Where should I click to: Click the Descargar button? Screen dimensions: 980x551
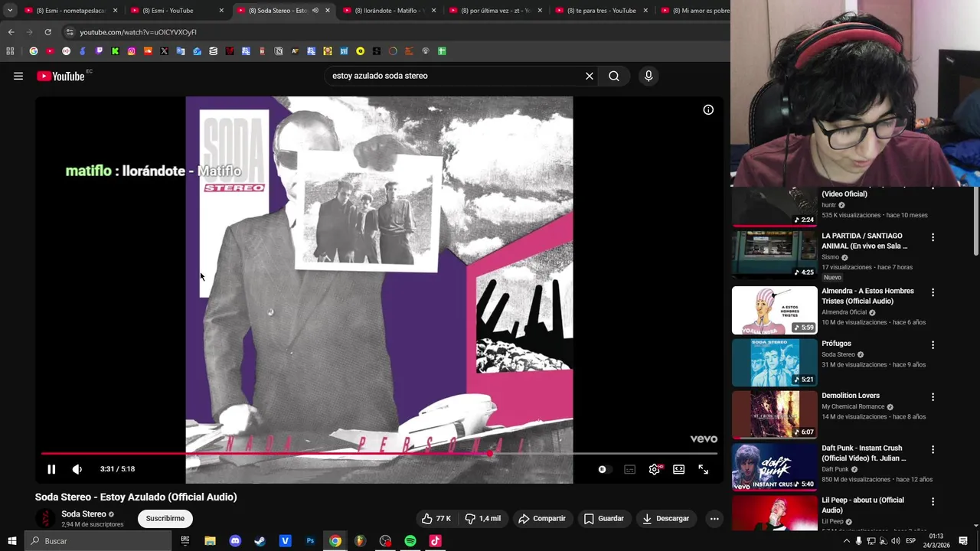666,518
